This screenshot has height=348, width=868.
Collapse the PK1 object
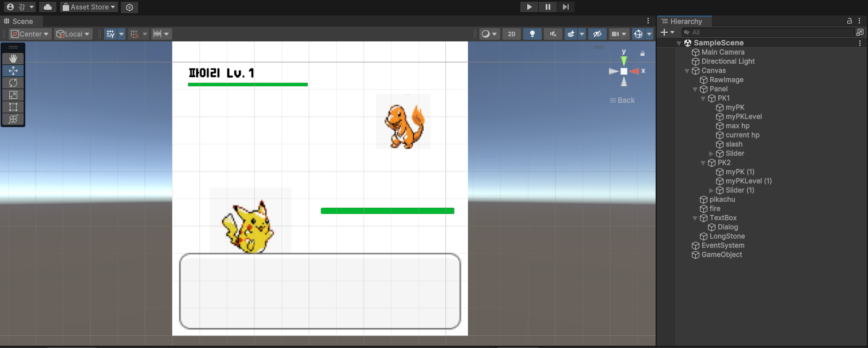coord(703,98)
